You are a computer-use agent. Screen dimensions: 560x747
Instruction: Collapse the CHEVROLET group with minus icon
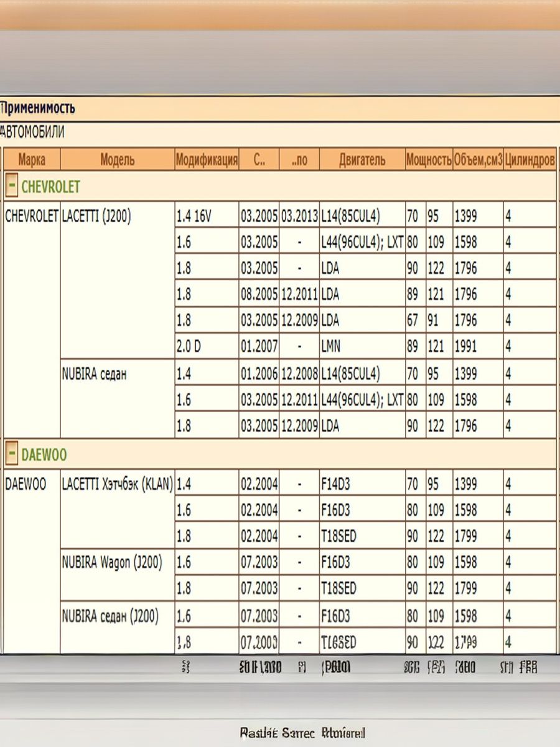tap(11, 186)
